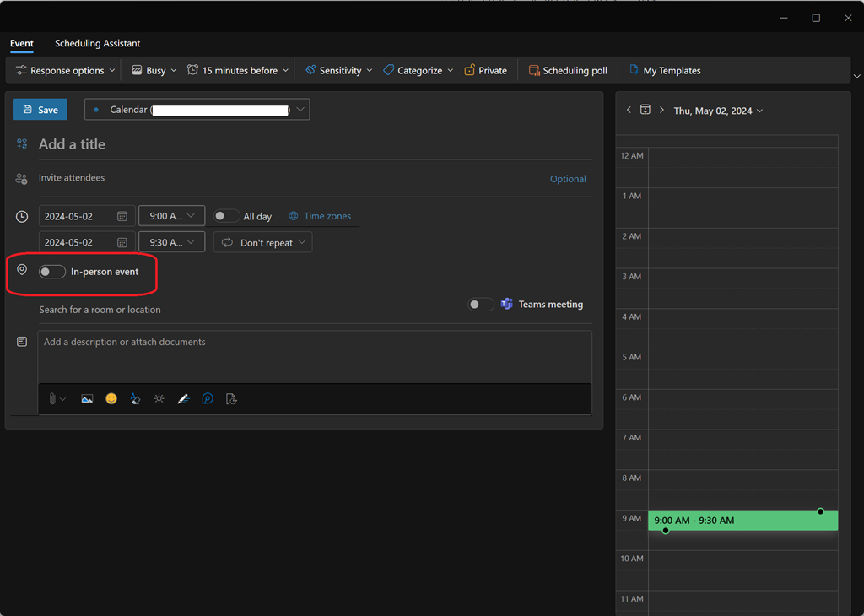Turn on the All day toggle
The height and width of the screenshot is (616, 864).
click(226, 217)
